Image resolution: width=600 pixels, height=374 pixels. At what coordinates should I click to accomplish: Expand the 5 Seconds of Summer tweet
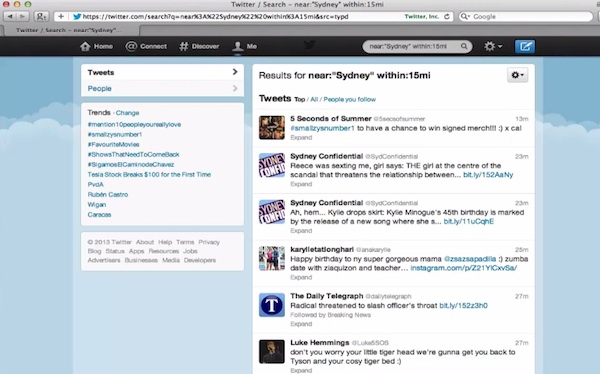point(301,137)
